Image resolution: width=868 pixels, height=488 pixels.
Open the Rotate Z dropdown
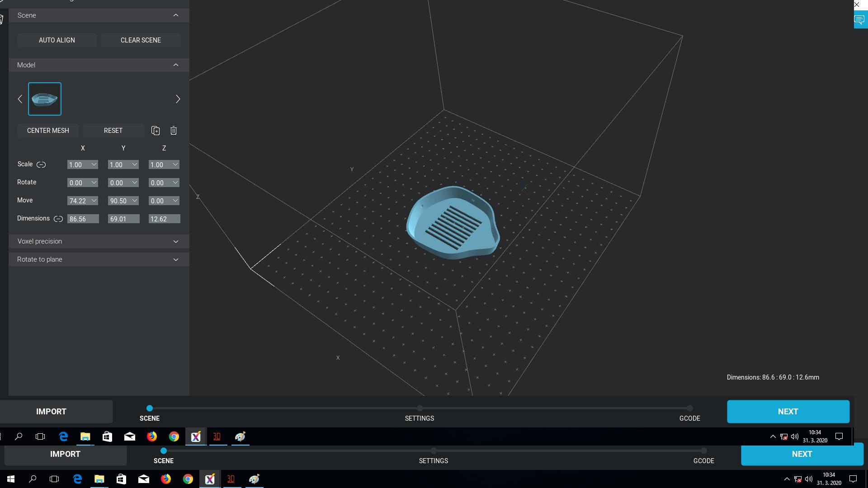pos(175,183)
